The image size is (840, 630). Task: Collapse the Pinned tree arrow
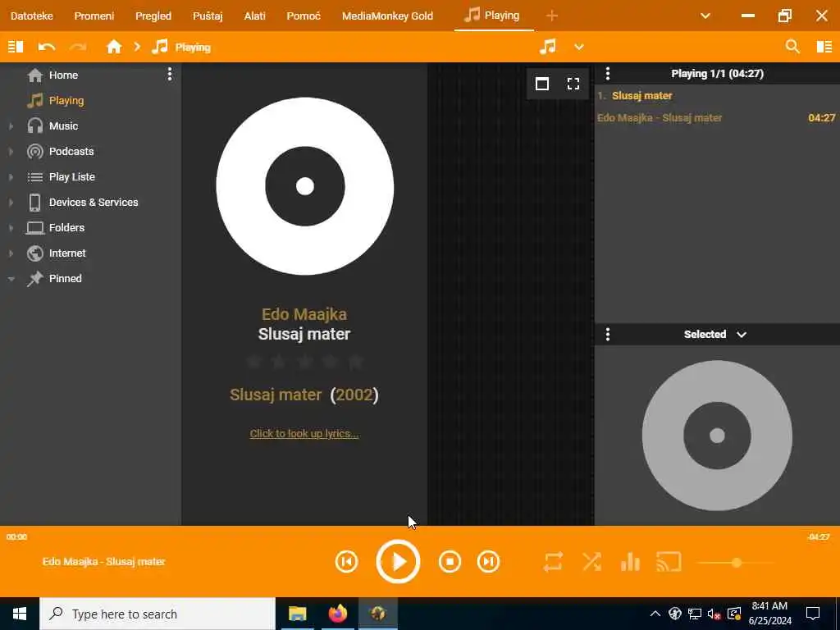pos(11,279)
